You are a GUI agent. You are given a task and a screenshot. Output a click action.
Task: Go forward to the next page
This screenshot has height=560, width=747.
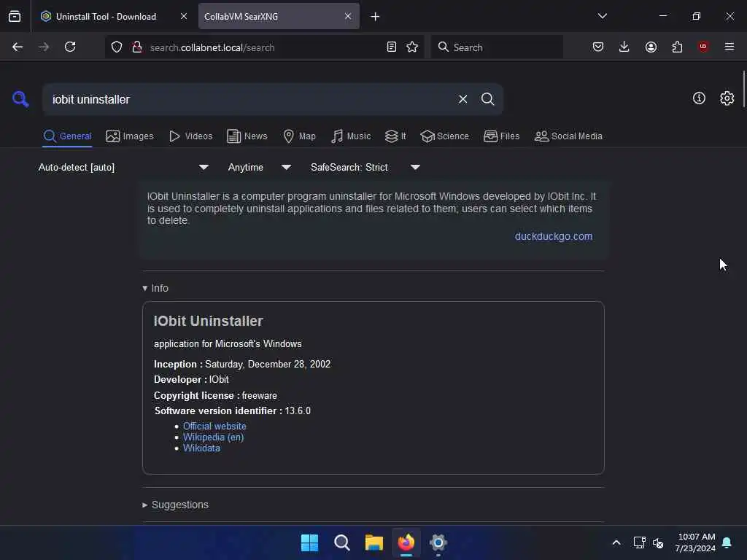click(x=44, y=47)
